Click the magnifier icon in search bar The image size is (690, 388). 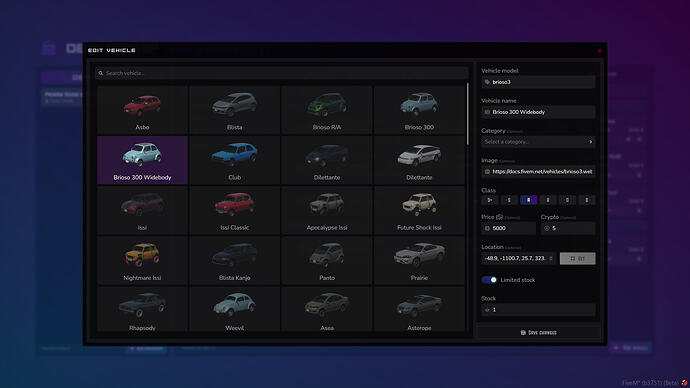click(101, 73)
